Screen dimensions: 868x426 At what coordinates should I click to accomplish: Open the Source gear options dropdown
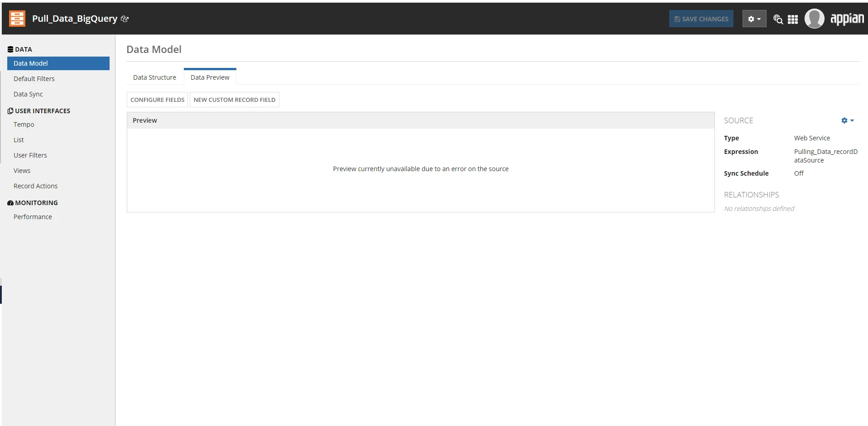coord(847,120)
